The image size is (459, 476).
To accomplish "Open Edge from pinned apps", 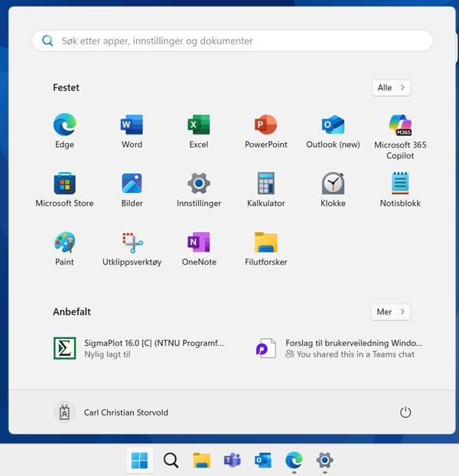I will click(x=64, y=131).
